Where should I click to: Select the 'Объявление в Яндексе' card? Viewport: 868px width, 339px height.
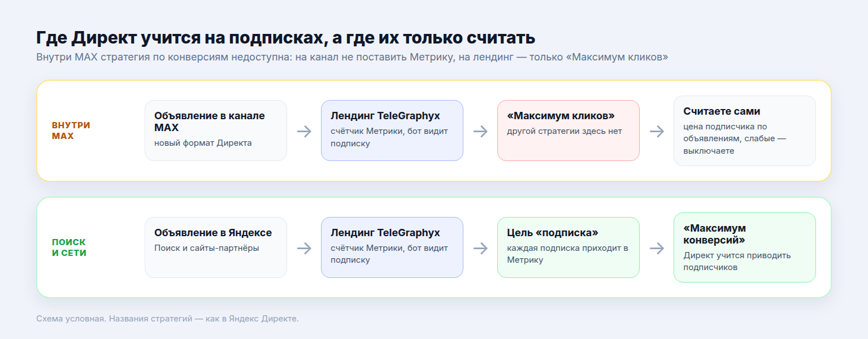click(216, 247)
